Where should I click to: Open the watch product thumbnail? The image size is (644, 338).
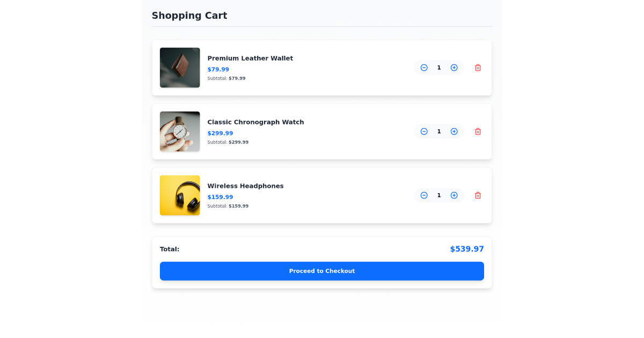[180, 131]
